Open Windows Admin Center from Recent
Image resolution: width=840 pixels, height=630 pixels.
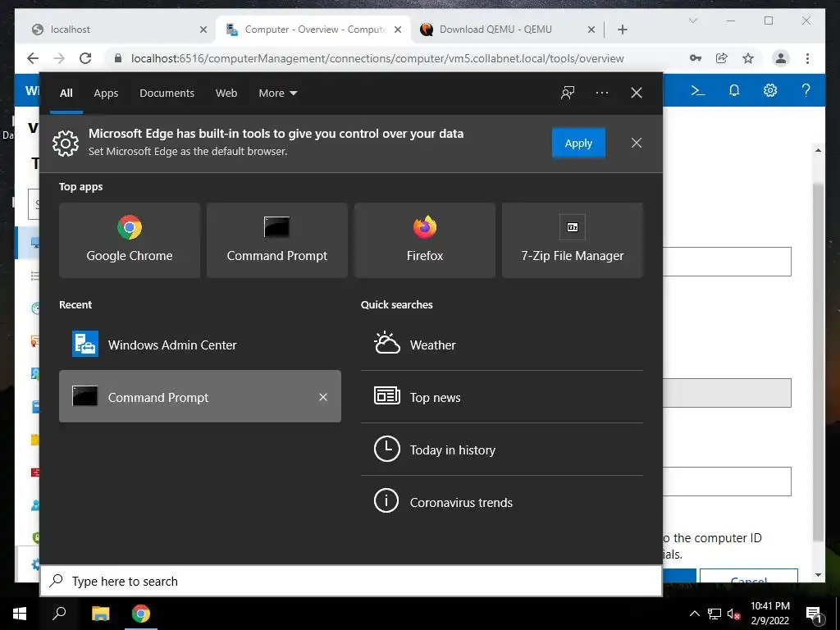(200, 345)
